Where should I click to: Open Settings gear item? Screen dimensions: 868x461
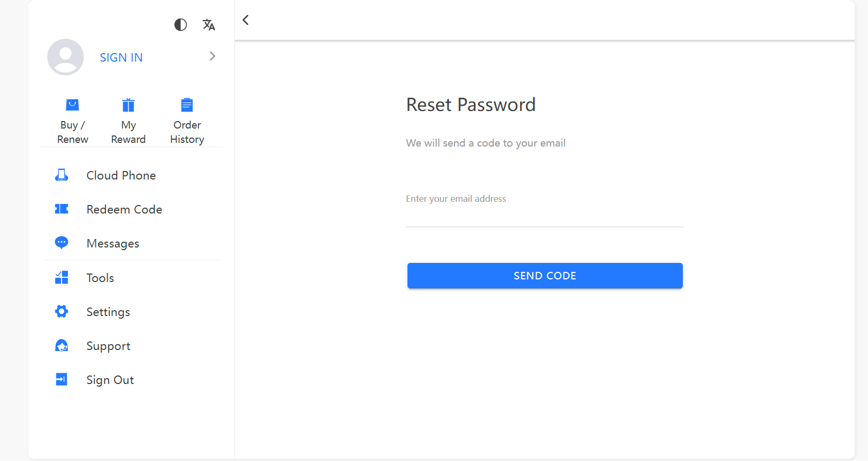[x=131, y=312]
